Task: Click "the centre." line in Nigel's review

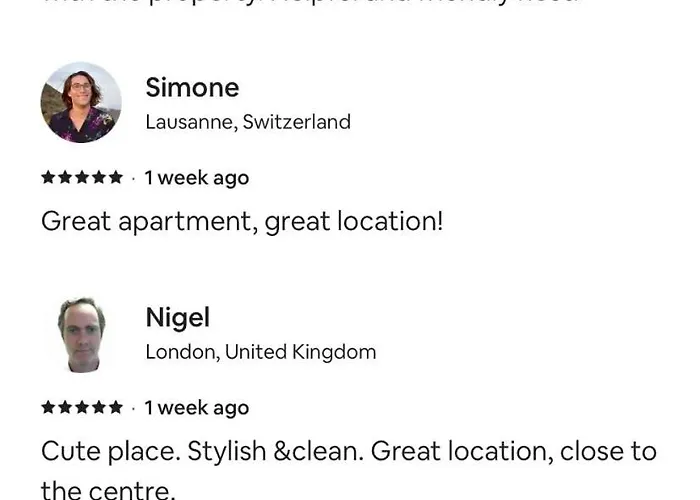Action: click(107, 490)
